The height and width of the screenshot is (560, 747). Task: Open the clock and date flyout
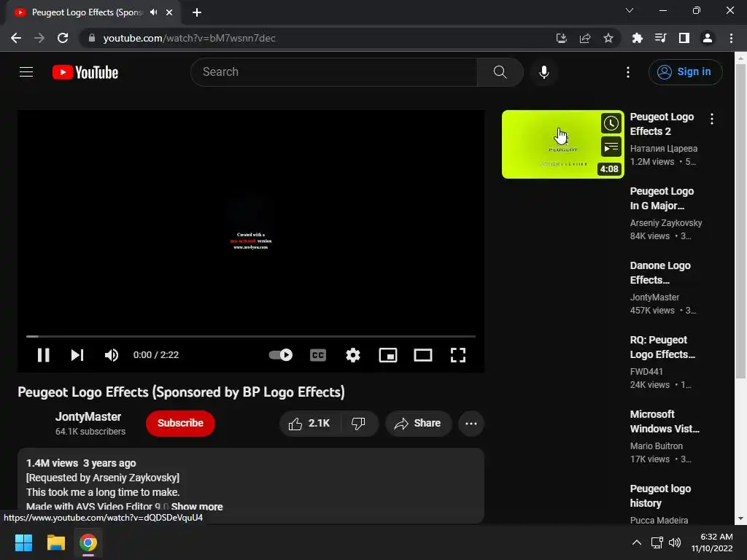tap(713, 542)
